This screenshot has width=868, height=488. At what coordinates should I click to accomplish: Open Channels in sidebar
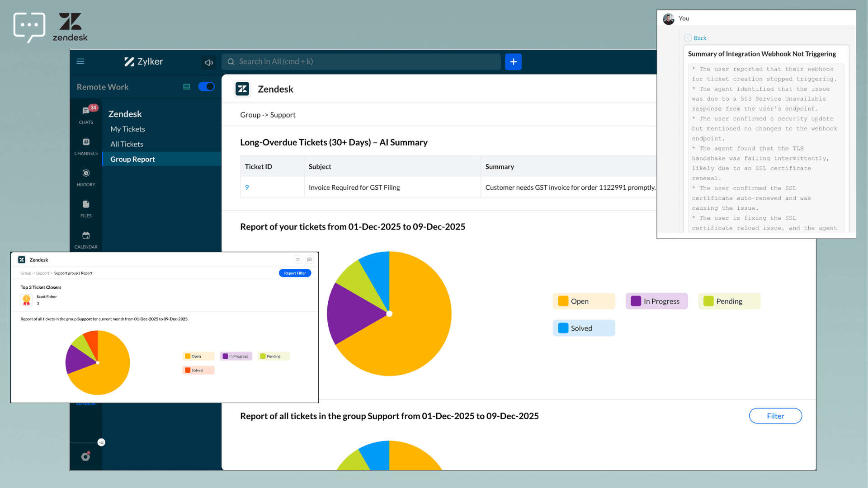pos(86,146)
